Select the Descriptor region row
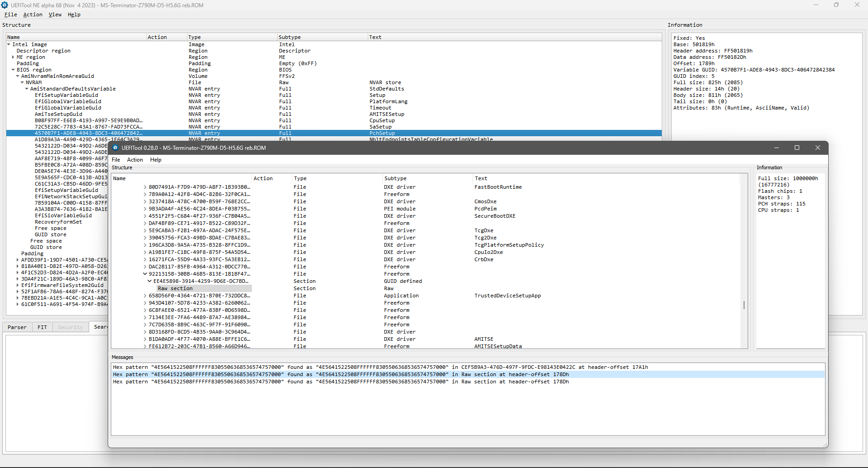868x468 pixels. tap(334, 51)
